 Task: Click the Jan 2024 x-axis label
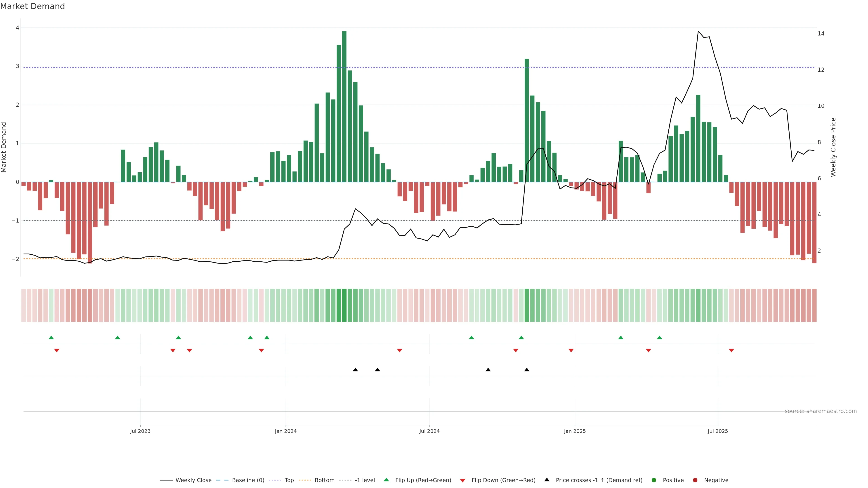(285, 431)
